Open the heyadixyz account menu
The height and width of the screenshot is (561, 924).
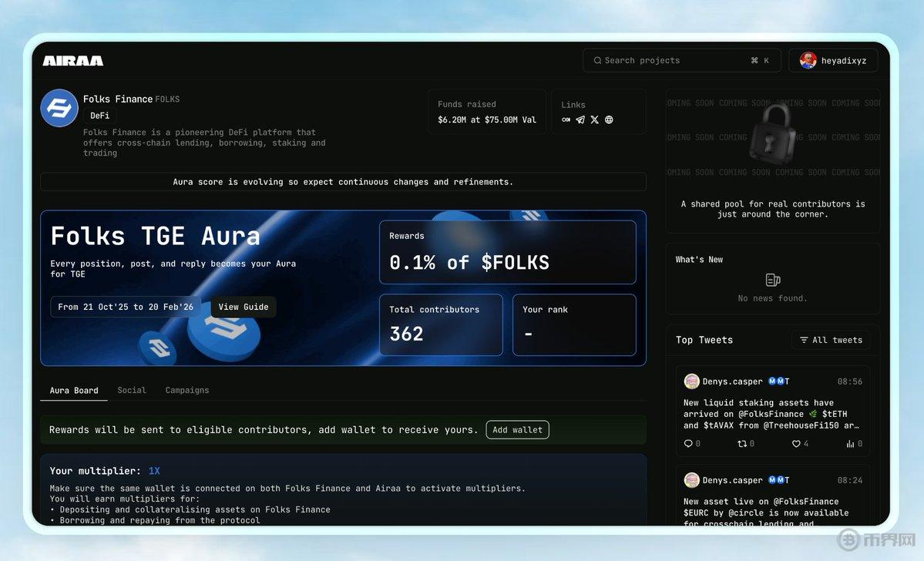(x=833, y=61)
